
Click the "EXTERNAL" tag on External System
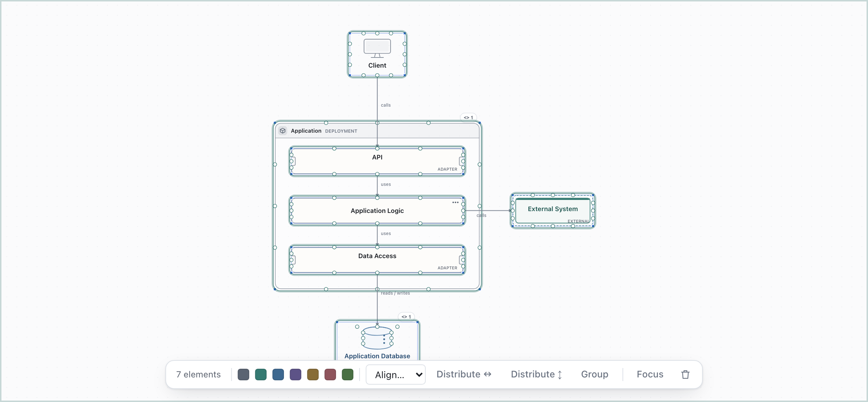578,221
